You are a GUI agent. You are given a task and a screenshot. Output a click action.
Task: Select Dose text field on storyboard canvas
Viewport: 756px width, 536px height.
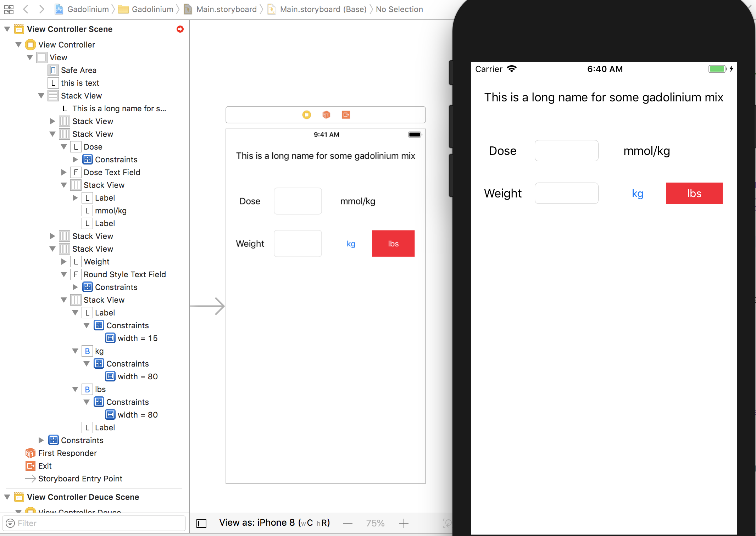point(298,201)
